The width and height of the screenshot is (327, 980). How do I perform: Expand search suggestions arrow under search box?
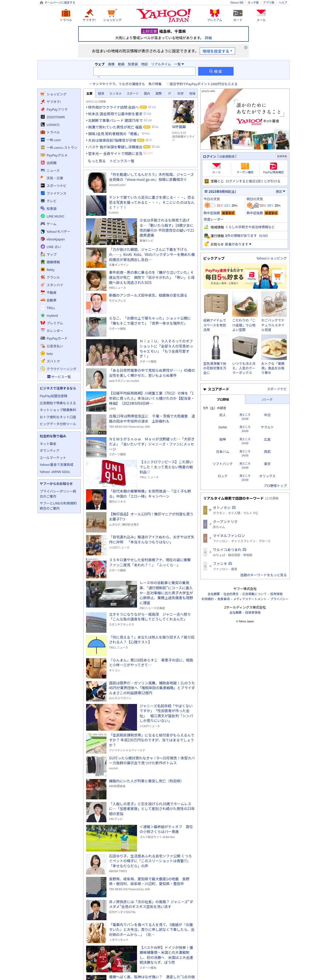coord(99,77)
